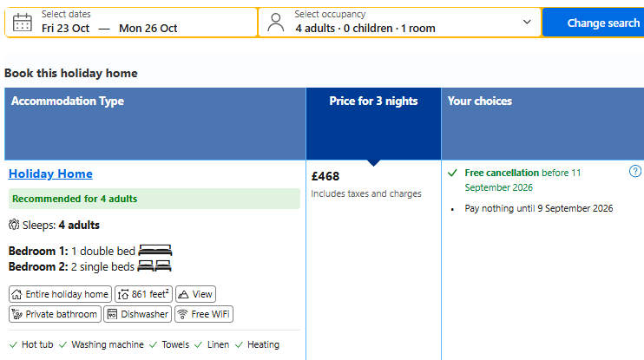
Task: Open the free cancellation help question-mark icon
Action: [635, 171]
